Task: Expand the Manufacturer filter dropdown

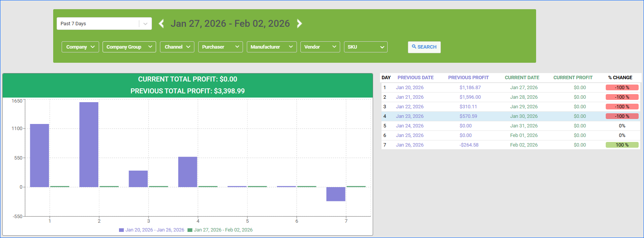Action: pyautogui.click(x=272, y=47)
